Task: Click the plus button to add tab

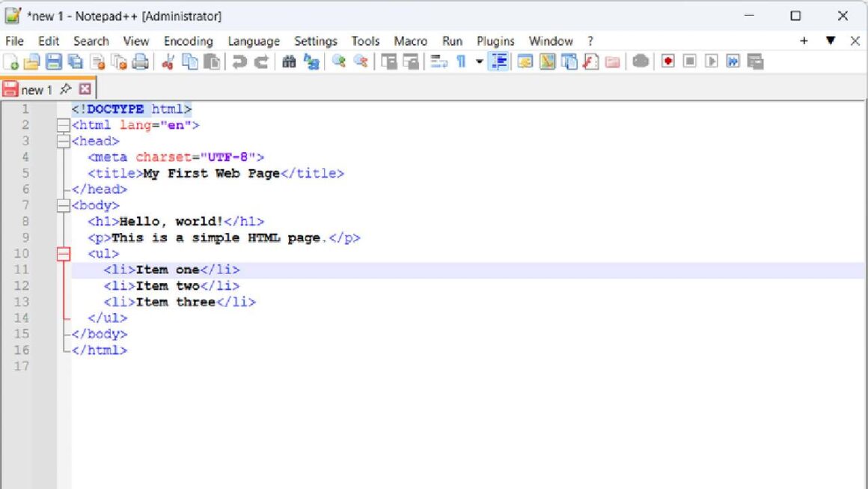Action: coord(804,40)
